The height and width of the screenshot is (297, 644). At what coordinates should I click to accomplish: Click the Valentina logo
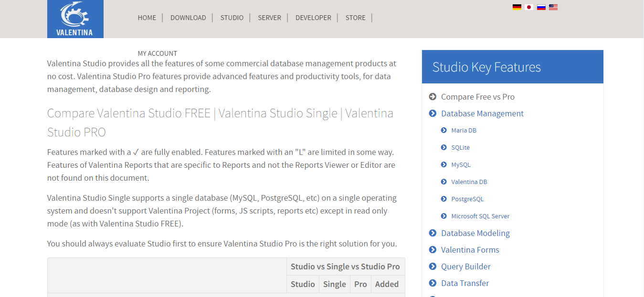(x=75, y=19)
